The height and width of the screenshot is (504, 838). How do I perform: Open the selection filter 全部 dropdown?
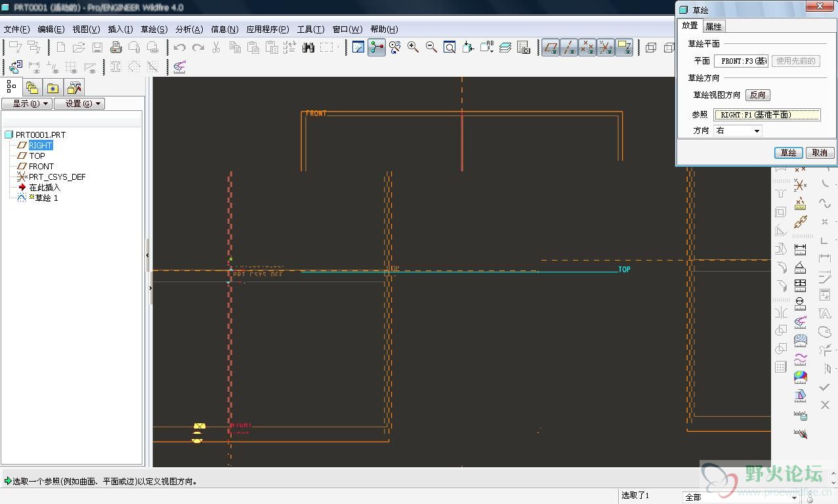pyautogui.click(x=741, y=497)
